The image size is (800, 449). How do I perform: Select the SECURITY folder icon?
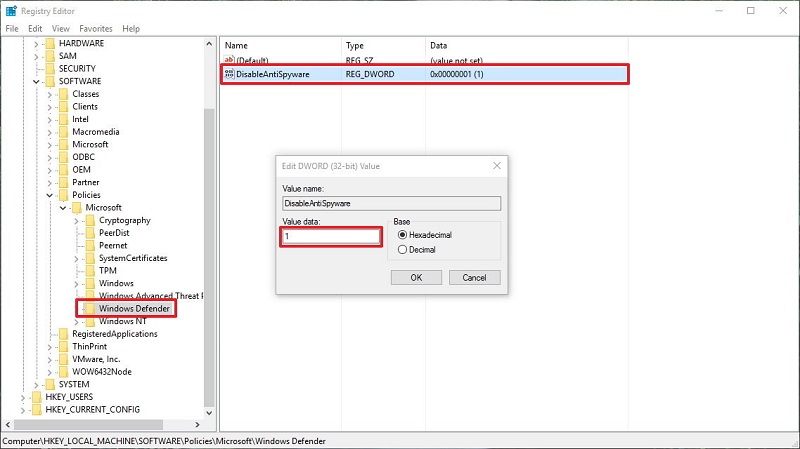tap(50, 68)
